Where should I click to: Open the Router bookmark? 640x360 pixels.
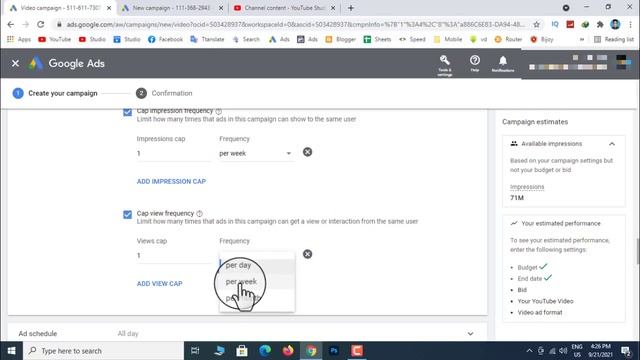[508, 39]
